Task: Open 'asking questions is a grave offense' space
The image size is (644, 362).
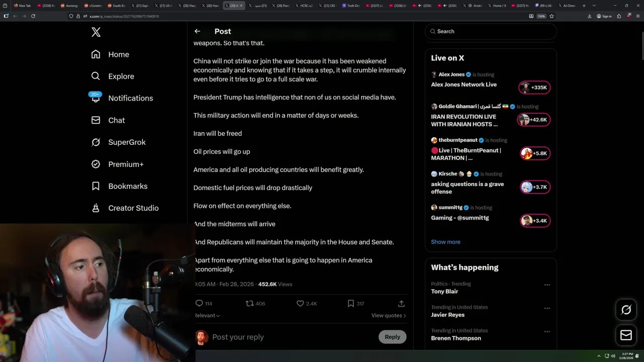Action: coord(467,188)
